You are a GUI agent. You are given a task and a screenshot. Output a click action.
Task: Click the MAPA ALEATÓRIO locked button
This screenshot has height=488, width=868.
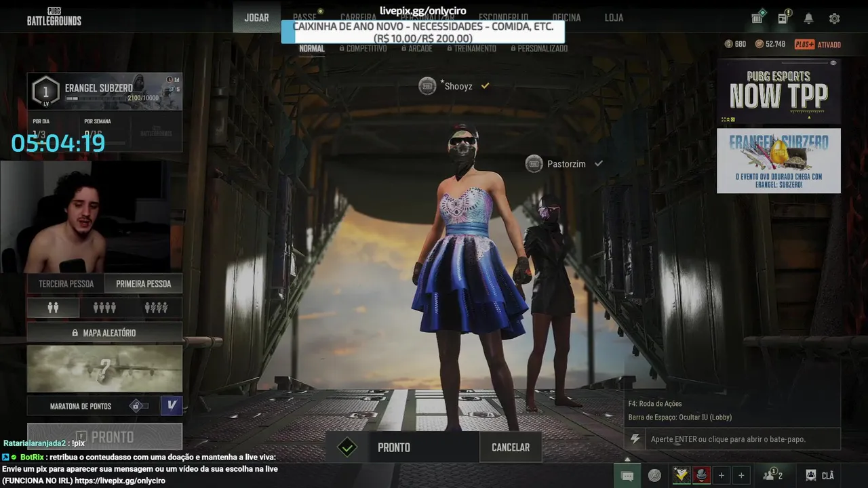[x=104, y=333]
